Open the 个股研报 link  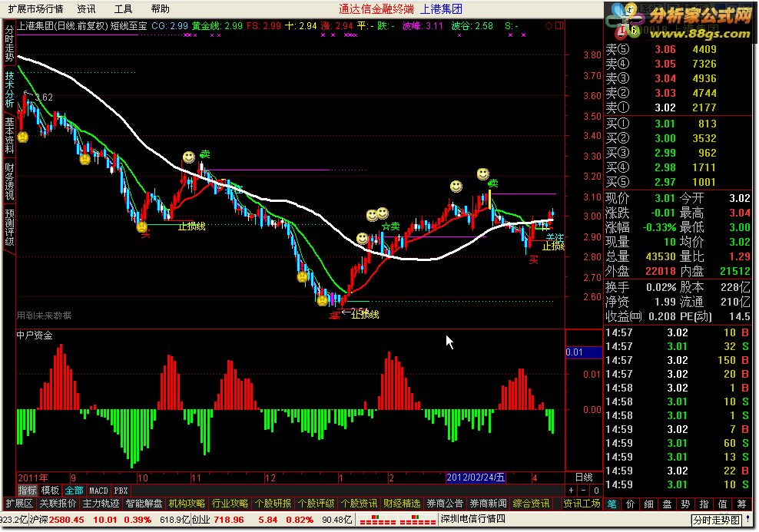[x=273, y=504]
